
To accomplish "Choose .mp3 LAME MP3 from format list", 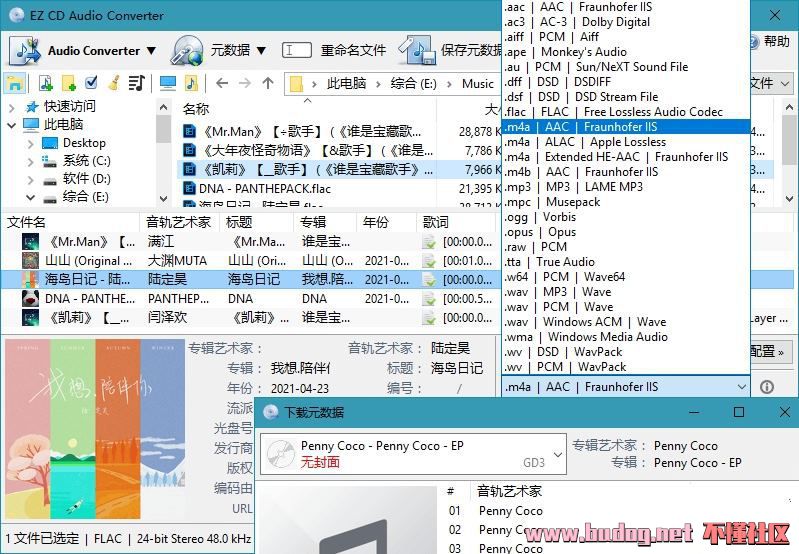I will [574, 187].
